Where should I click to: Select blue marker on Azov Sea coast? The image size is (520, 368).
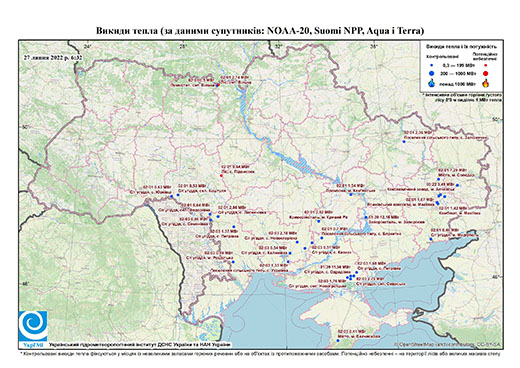(x=431, y=239)
